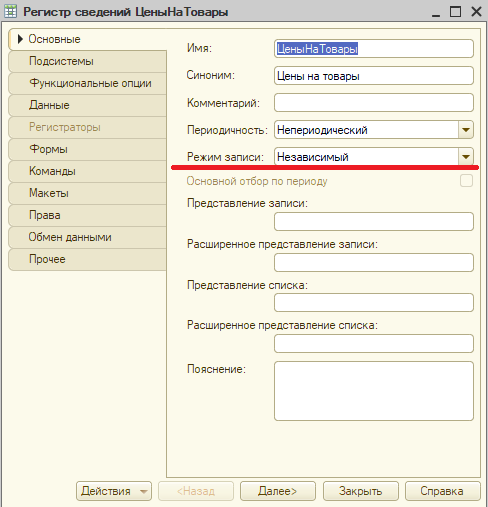The image size is (488, 507).
Task: Click inside the Пояснение text area
Action: (x=374, y=391)
